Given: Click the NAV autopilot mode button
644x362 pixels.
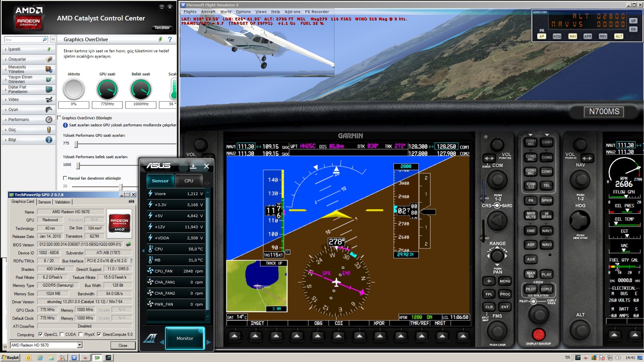Looking at the screenshot, I should click(x=573, y=36).
